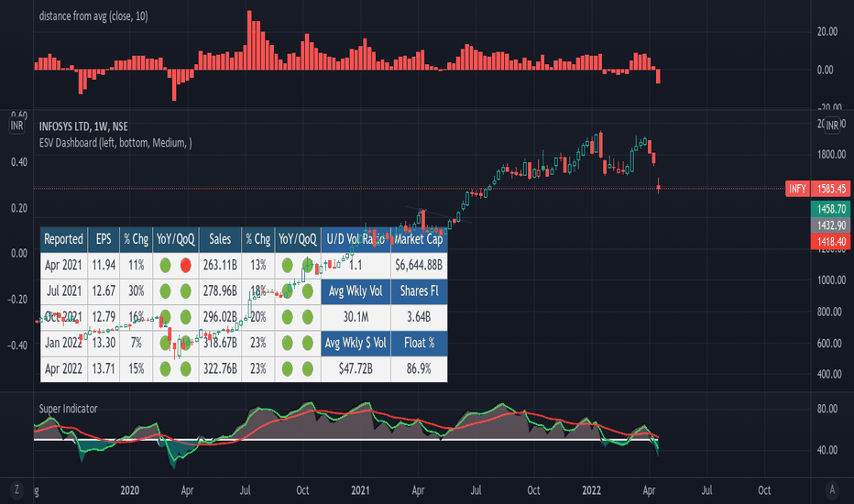Click the 86.9% float percentage value

pos(419,369)
